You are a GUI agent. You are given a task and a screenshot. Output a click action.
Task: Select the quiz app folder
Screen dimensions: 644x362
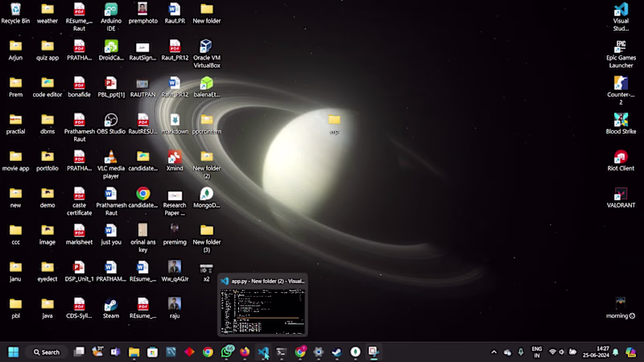point(47,50)
